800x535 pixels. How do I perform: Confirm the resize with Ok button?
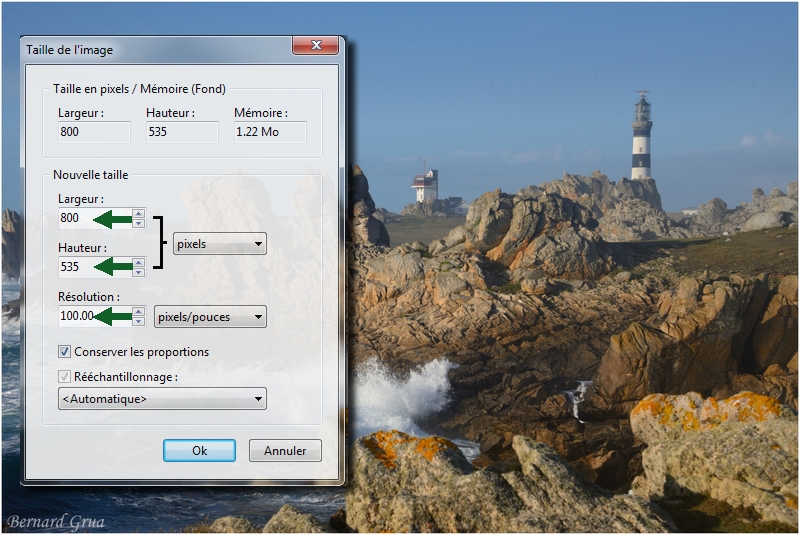click(x=199, y=451)
